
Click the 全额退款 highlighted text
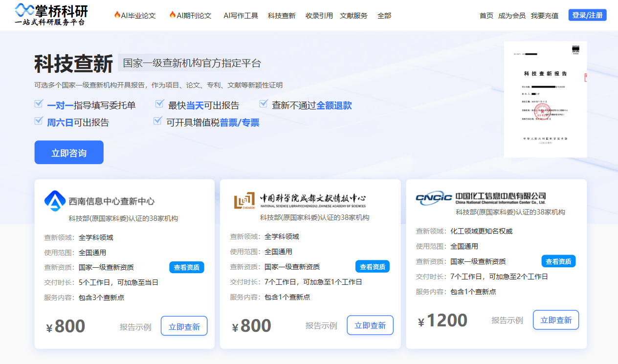[x=334, y=106]
